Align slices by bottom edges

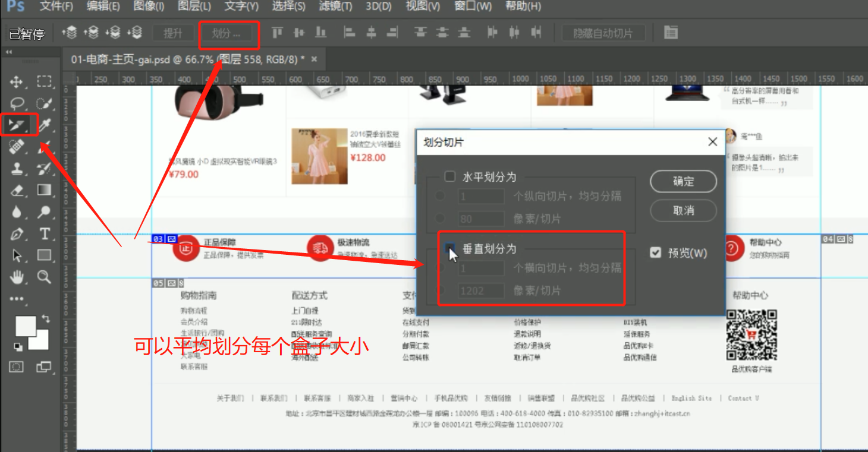point(321,33)
